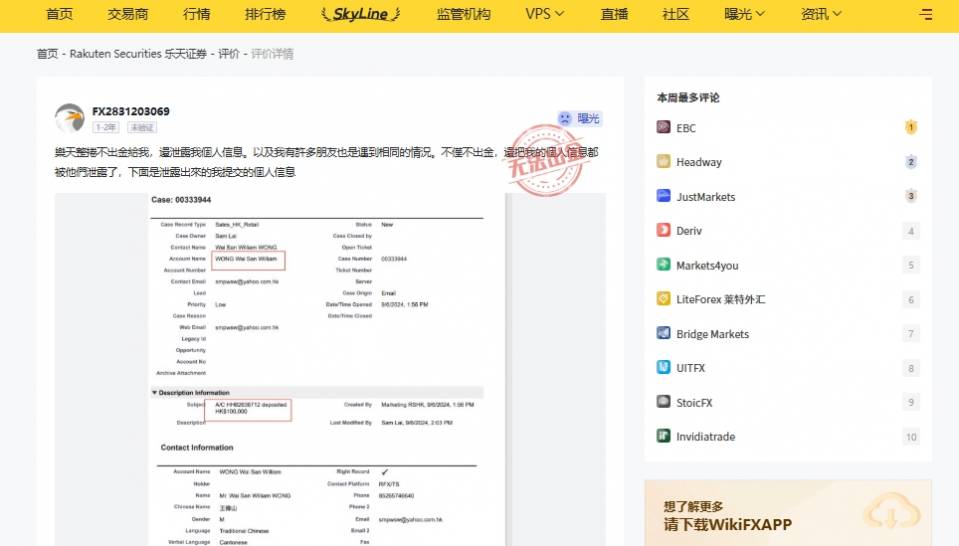The width and height of the screenshot is (959, 546).
Task: Click 首页 breadcrumb link
Action: point(47,54)
